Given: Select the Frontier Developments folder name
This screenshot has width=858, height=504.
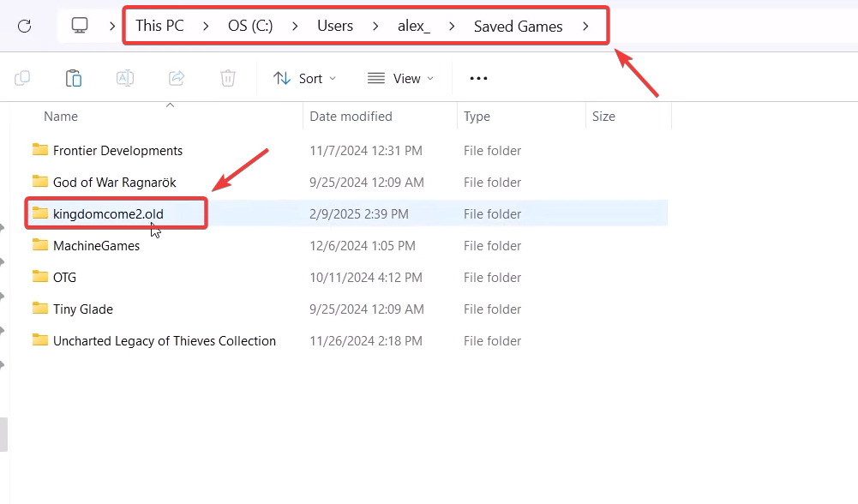Looking at the screenshot, I should (x=117, y=151).
